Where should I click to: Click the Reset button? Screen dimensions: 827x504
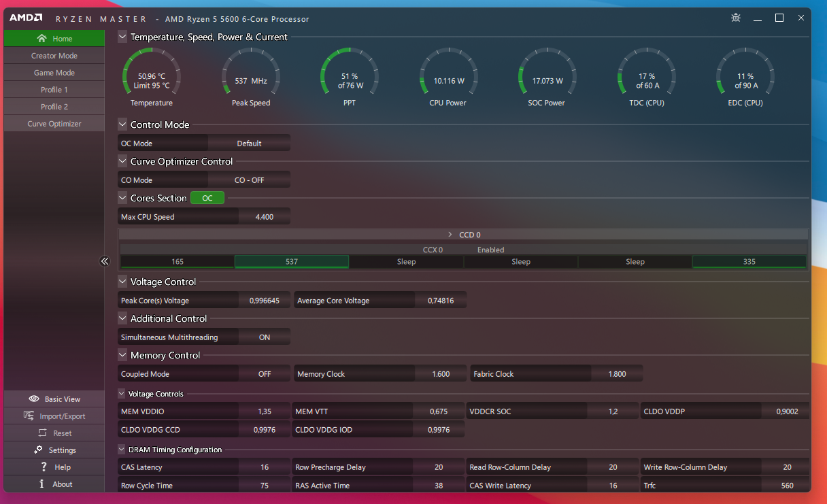tap(54, 433)
